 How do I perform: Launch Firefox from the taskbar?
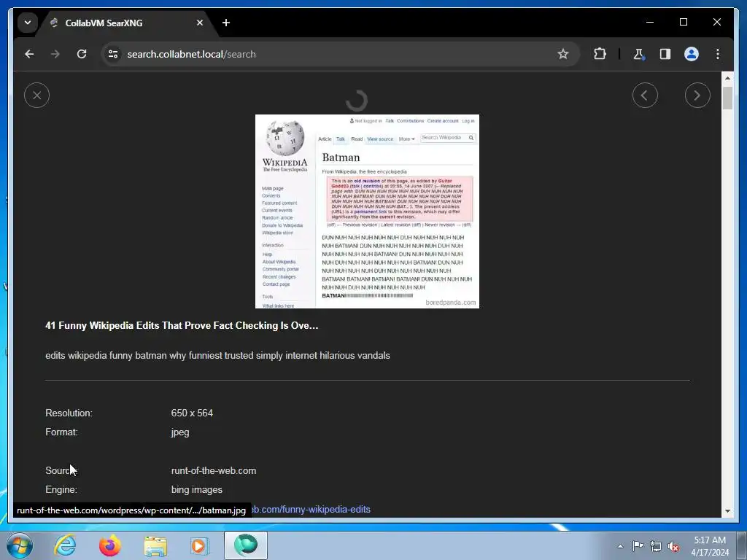coord(110,545)
